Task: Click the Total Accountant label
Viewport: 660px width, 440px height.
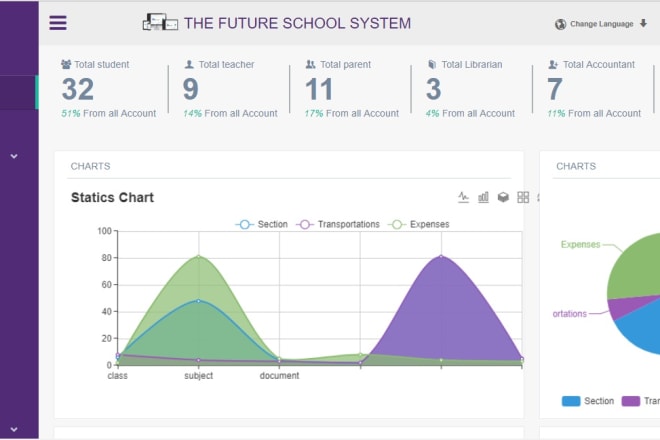Action: [599, 64]
